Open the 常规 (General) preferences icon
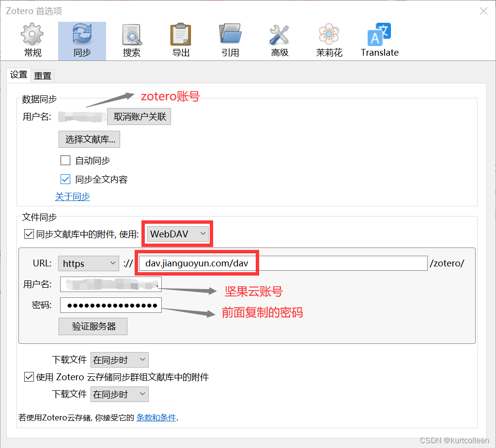This screenshot has height=448, width=496. click(32, 40)
